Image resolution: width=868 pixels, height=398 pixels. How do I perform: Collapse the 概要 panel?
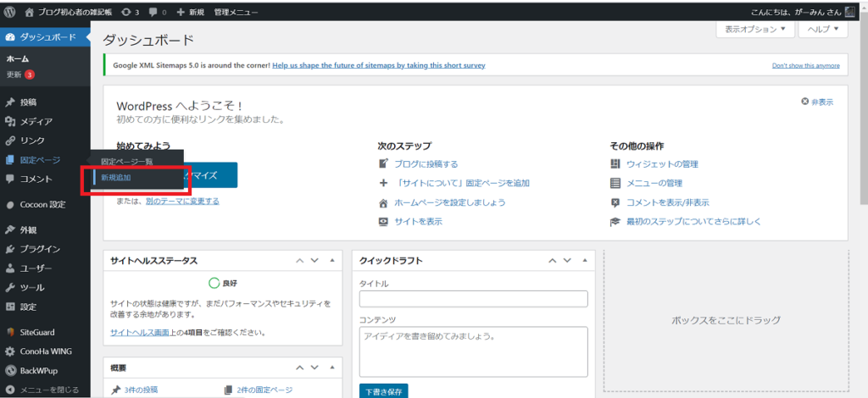[332, 368]
